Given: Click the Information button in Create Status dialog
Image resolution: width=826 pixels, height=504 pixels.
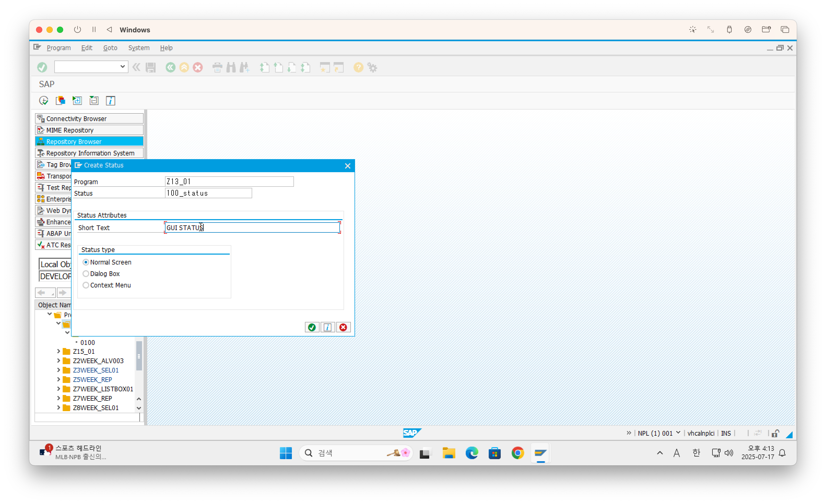Looking at the screenshot, I should click(328, 327).
